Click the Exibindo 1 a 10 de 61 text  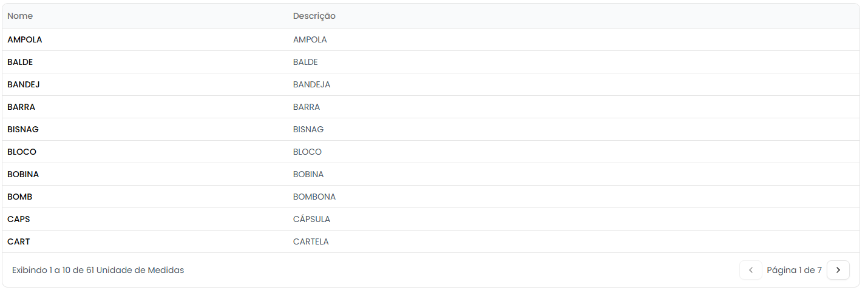click(98, 270)
